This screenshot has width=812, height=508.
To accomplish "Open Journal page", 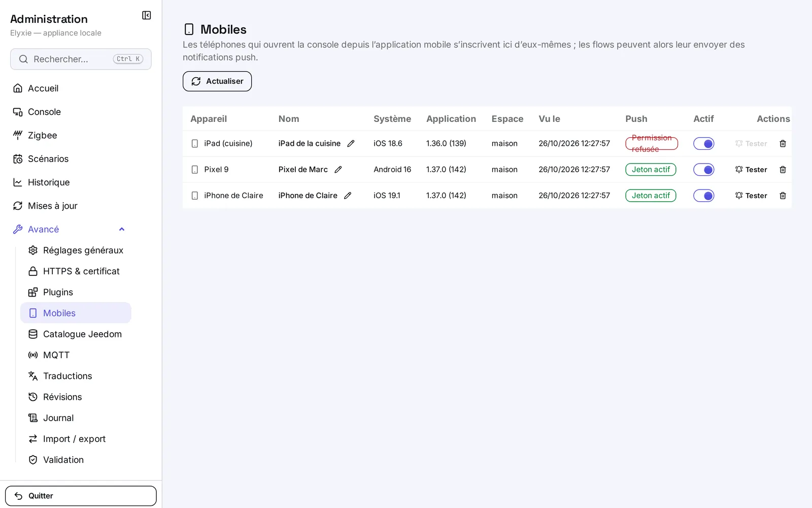I will [x=76, y=418].
